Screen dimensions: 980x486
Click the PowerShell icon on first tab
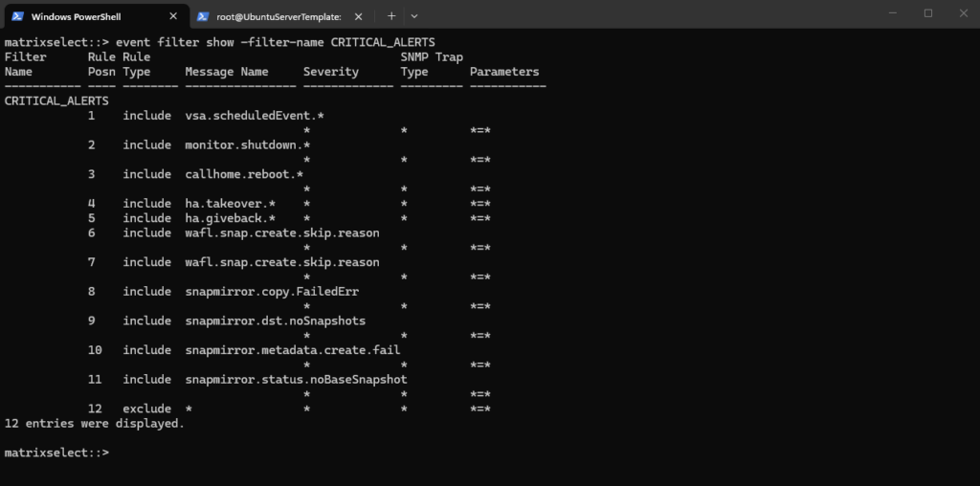pos(17,17)
